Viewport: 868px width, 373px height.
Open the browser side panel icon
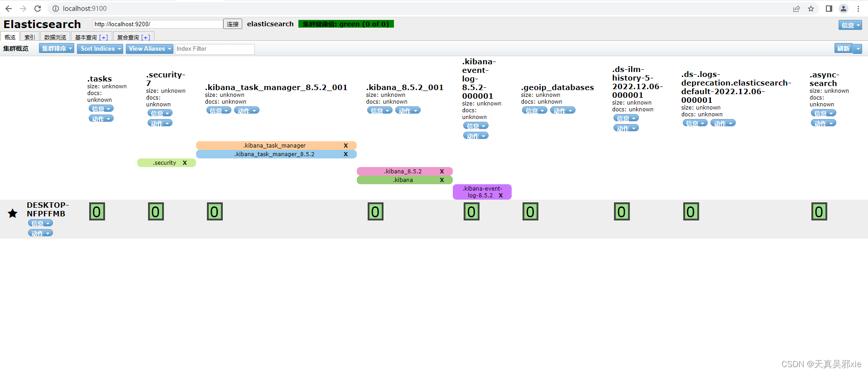829,9
